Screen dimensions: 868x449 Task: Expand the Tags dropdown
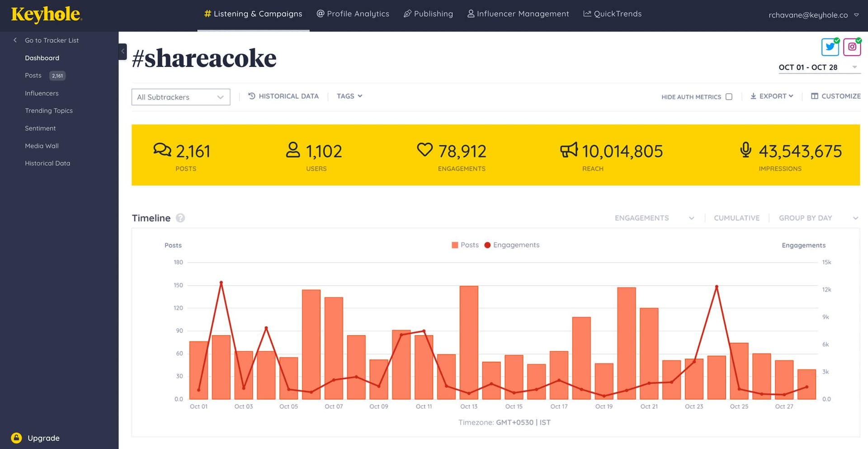(x=349, y=96)
